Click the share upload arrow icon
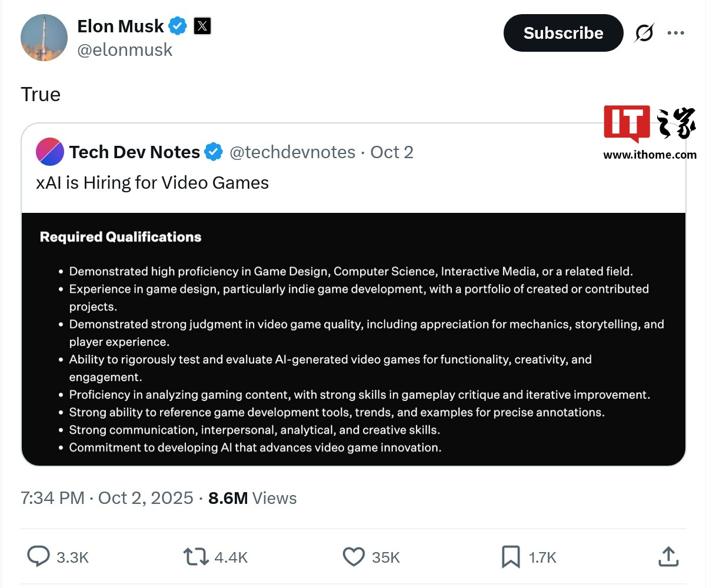The image size is (706, 588). tap(668, 556)
